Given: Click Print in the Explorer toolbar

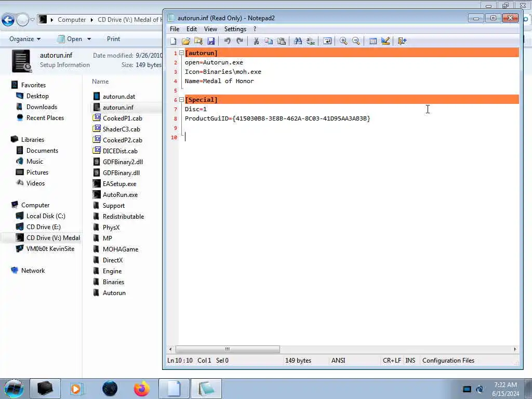Looking at the screenshot, I should [113, 39].
